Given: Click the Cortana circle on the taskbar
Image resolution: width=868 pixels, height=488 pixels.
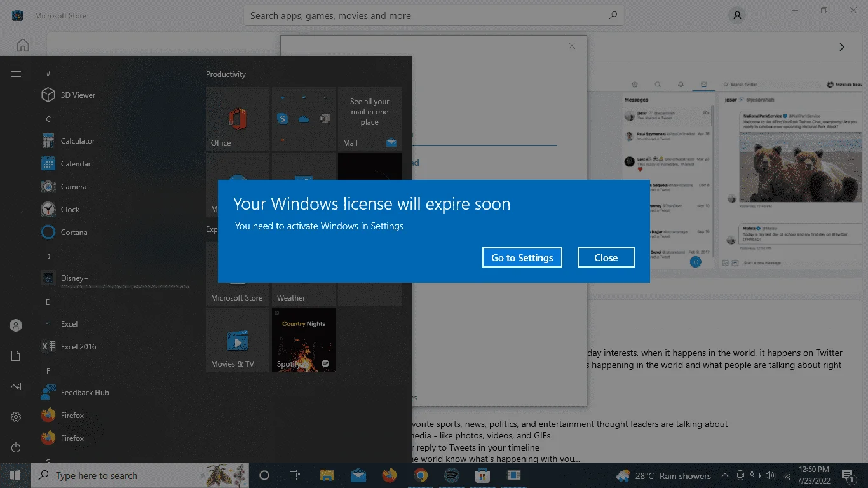Looking at the screenshot, I should pos(264,475).
